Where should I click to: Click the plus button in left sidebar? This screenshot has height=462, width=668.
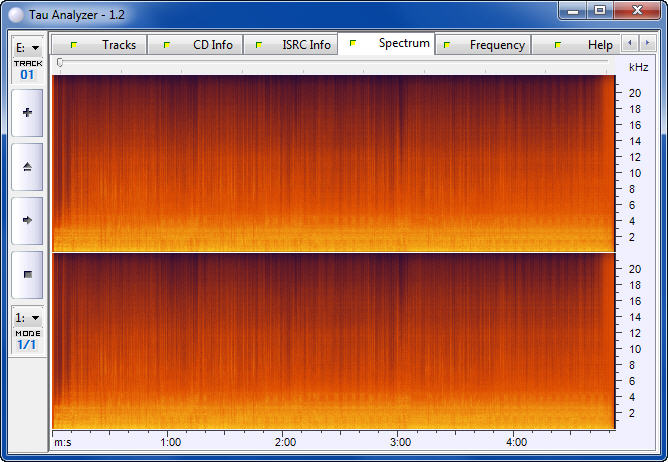[27, 113]
